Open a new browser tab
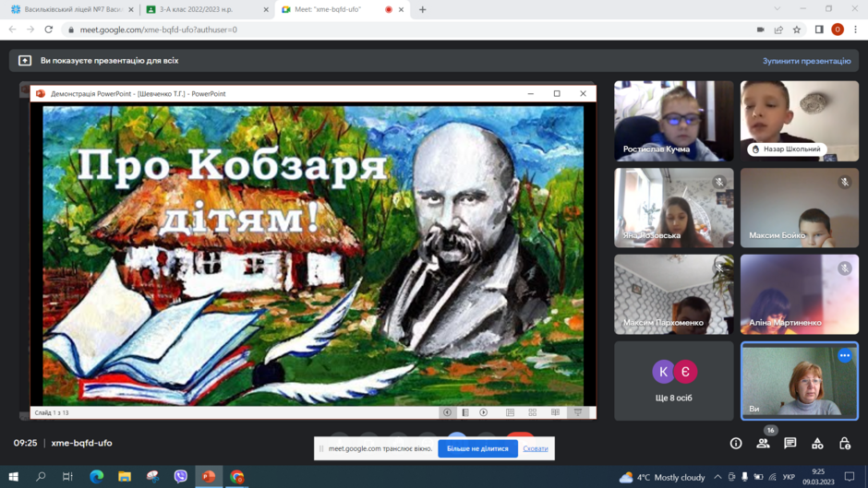Image resolution: width=868 pixels, height=488 pixels. point(422,9)
